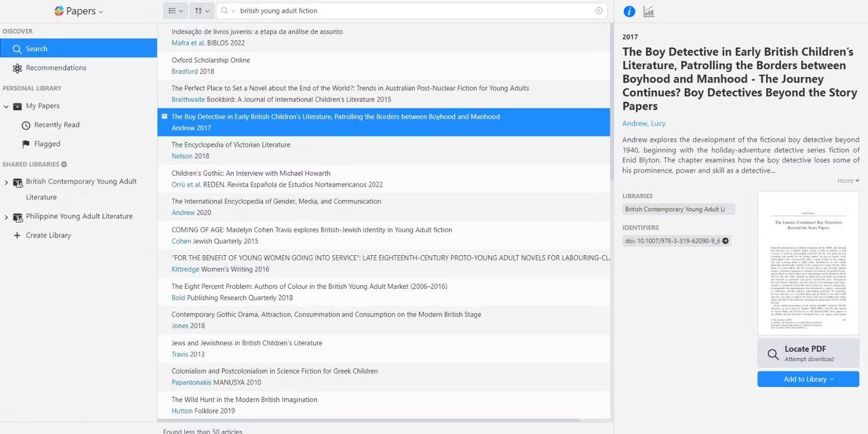Screen dimensions: 868x434
Task: Click the add shared library plus icon
Action: pos(64,164)
